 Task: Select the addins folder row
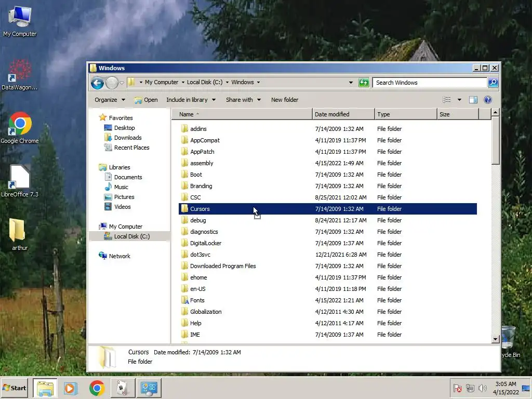tap(328, 129)
